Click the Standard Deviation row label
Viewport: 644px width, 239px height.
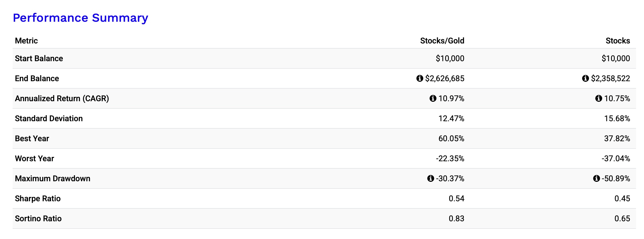[49, 118]
